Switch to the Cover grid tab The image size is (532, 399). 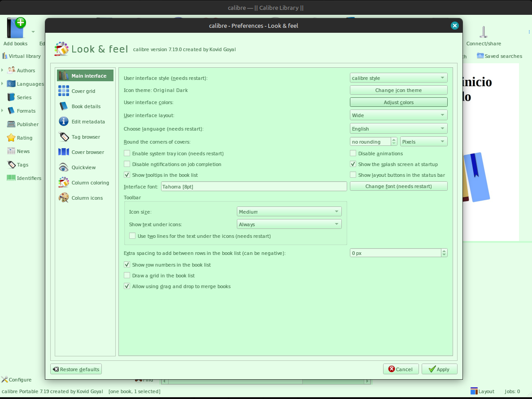click(x=85, y=91)
